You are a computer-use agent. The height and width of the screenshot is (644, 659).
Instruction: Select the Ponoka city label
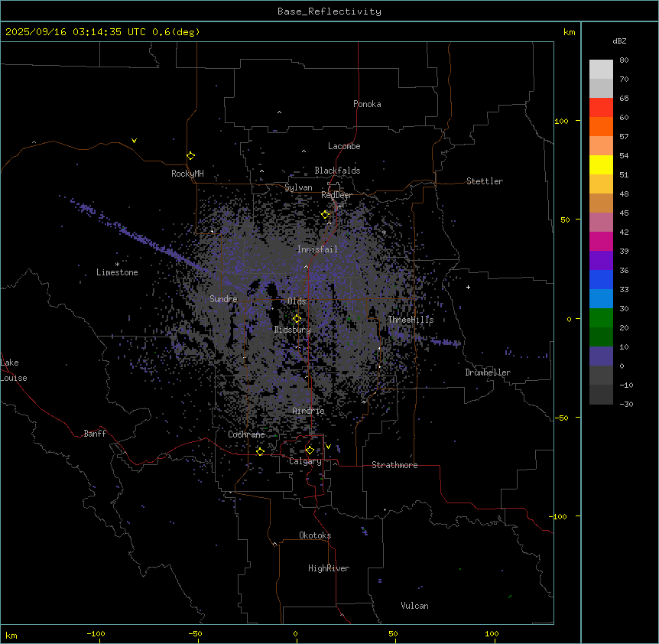[x=367, y=104]
